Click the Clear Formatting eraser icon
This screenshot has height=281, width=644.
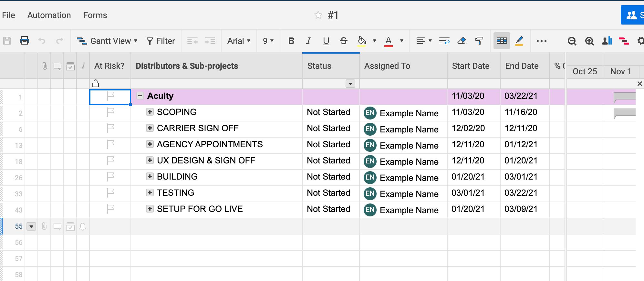tap(462, 41)
